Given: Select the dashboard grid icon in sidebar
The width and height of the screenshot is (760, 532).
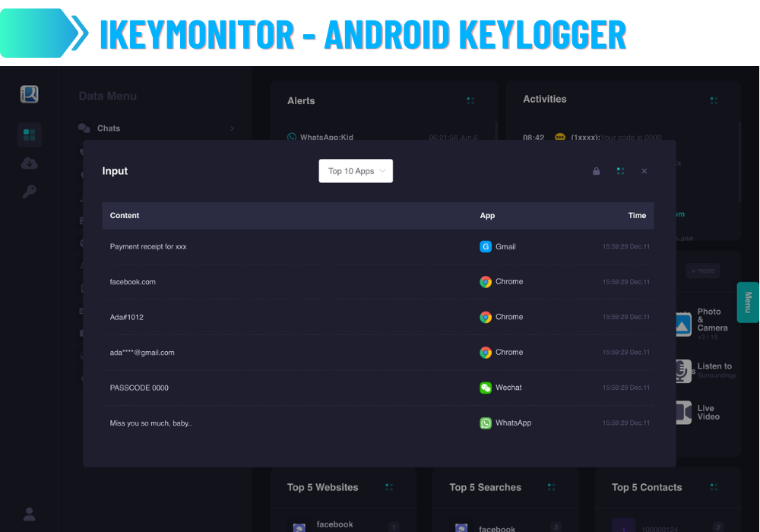Looking at the screenshot, I should (x=29, y=135).
